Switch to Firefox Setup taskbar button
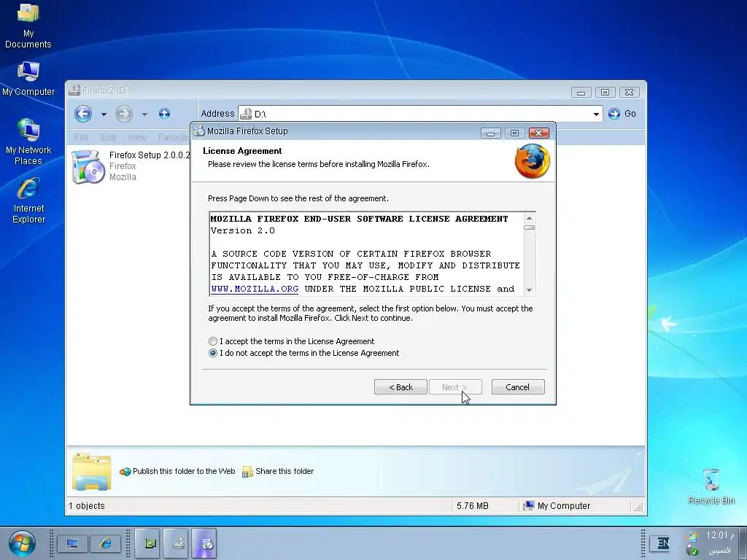 pyautogui.click(x=205, y=543)
